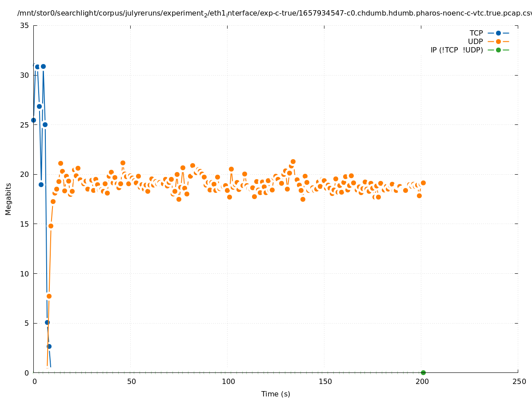The image size is (532, 400).
Task: Click the orange UDP legend marker
Action: [x=498, y=41]
